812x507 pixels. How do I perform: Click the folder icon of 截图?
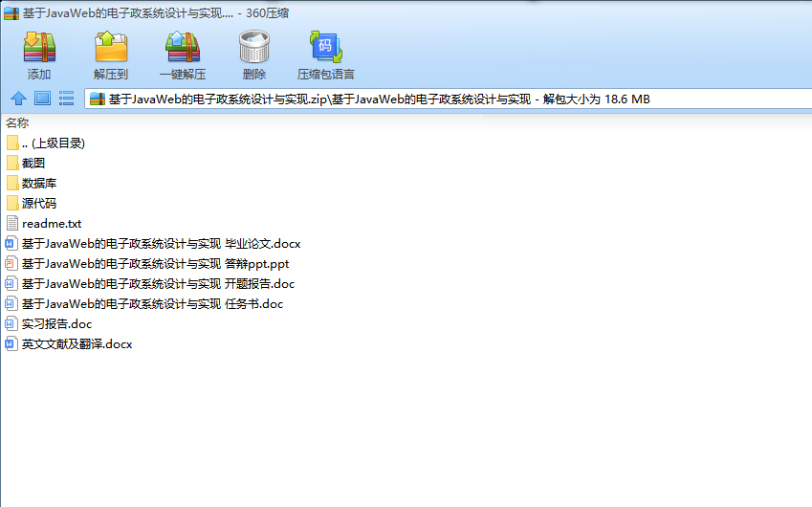(12, 164)
